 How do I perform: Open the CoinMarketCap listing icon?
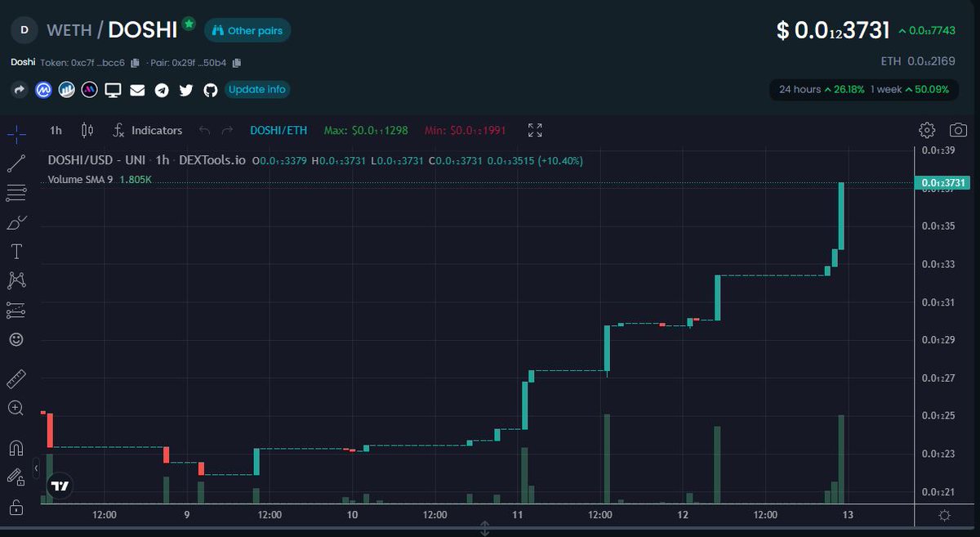42,90
